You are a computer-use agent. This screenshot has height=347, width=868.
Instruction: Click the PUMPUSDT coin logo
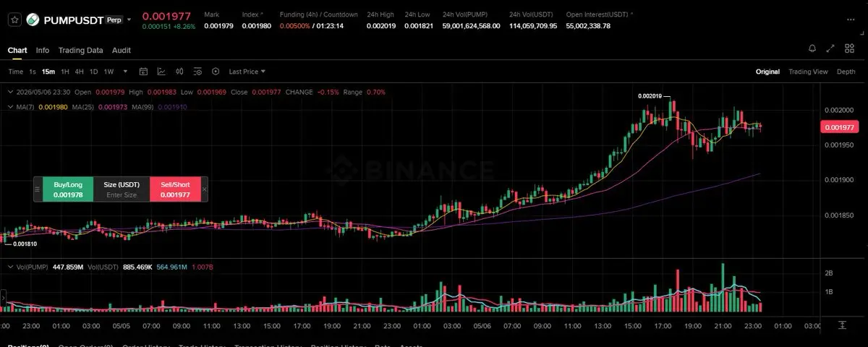coord(33,20)
